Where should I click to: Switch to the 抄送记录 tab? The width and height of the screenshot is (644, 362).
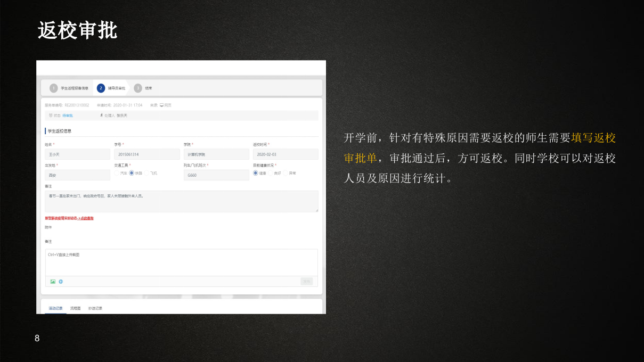tap(95, 307)
